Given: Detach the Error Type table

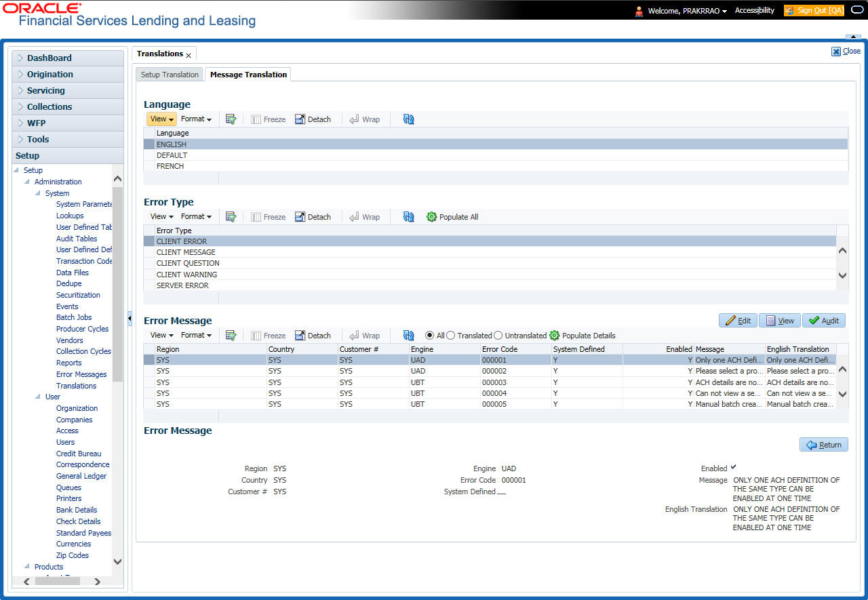Looking at the screenshot, I should 313,217.
